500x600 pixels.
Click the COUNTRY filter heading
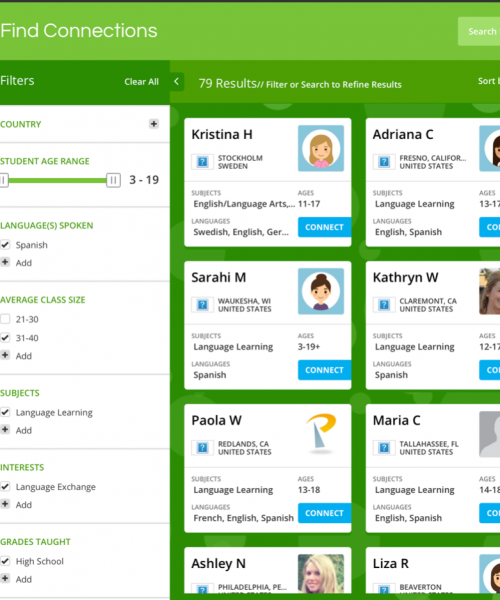point(21,124)
